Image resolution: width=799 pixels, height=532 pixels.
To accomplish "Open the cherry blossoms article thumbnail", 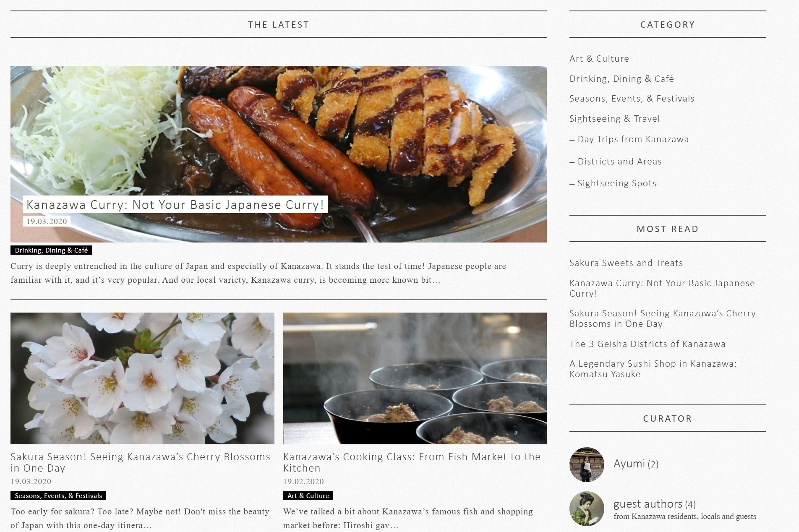I will coord(142,378).
